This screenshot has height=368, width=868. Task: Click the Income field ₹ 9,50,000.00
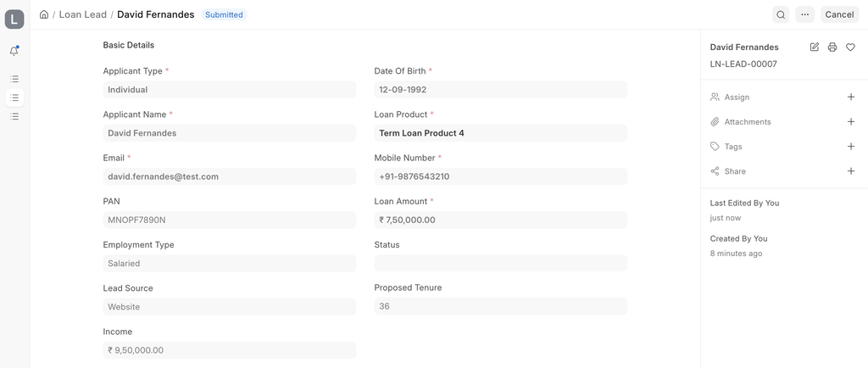[x=229, y=350]
